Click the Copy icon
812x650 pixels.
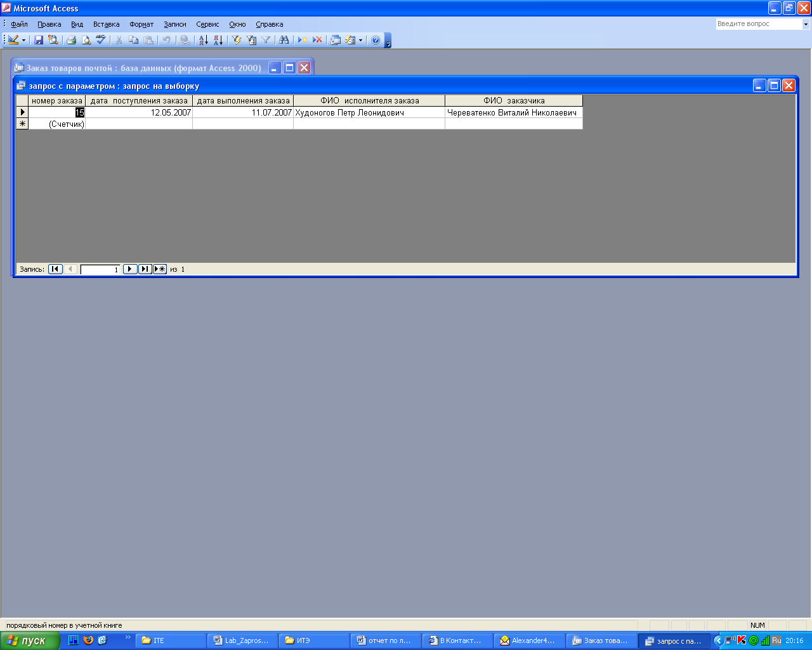click(x=133, y=40)
